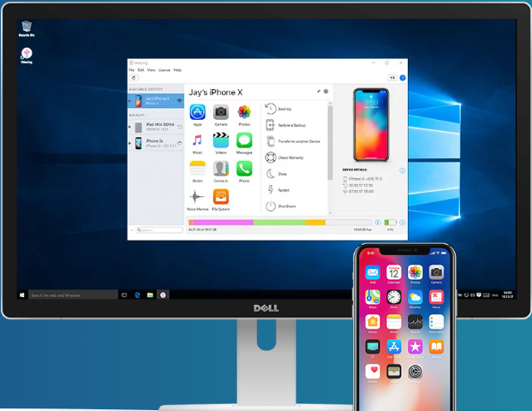Open the Help menu
The width and height of the screenshot is (532, 411).
tap(177, 70)
